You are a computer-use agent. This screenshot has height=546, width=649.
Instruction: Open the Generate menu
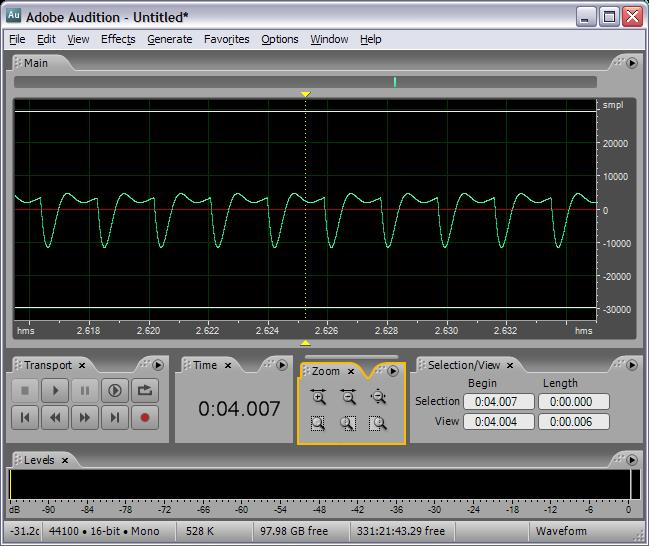[169, 39]
